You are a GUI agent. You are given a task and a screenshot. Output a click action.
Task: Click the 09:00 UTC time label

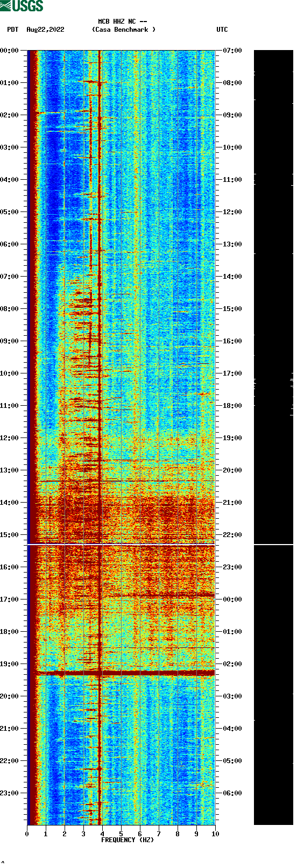click(232, 115)
